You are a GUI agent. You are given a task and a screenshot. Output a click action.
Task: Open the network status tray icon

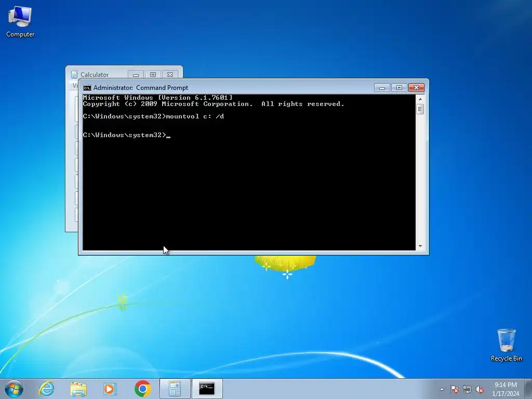click(x=467, y=389)
